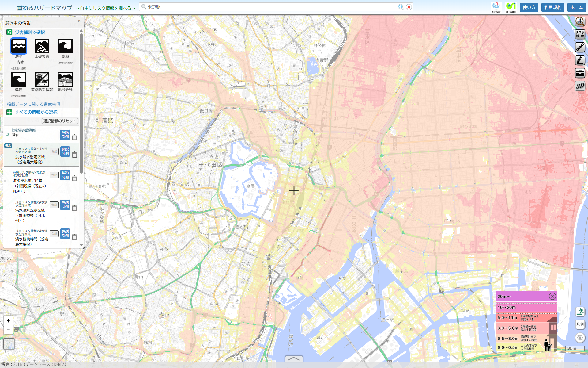Select the 高潮 storm surge icon
Image resolution: width=588 pixels, height=368 pixels.
(x=65, y=46)
